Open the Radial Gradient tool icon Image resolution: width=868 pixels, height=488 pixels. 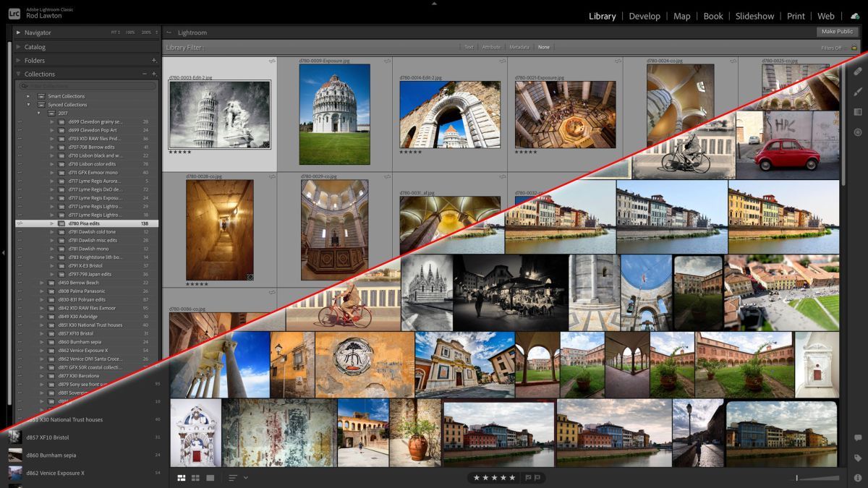click(x=858, y=132)
